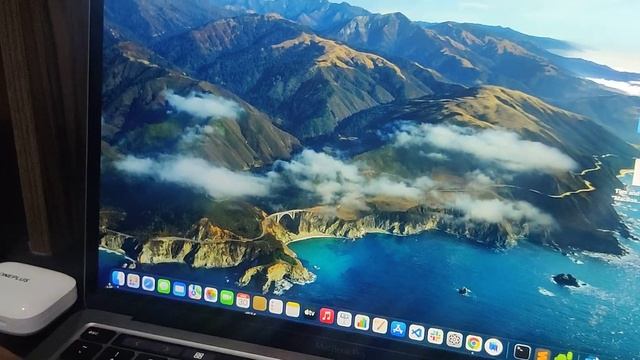Open the pen icon app beside Numbers

380,326
